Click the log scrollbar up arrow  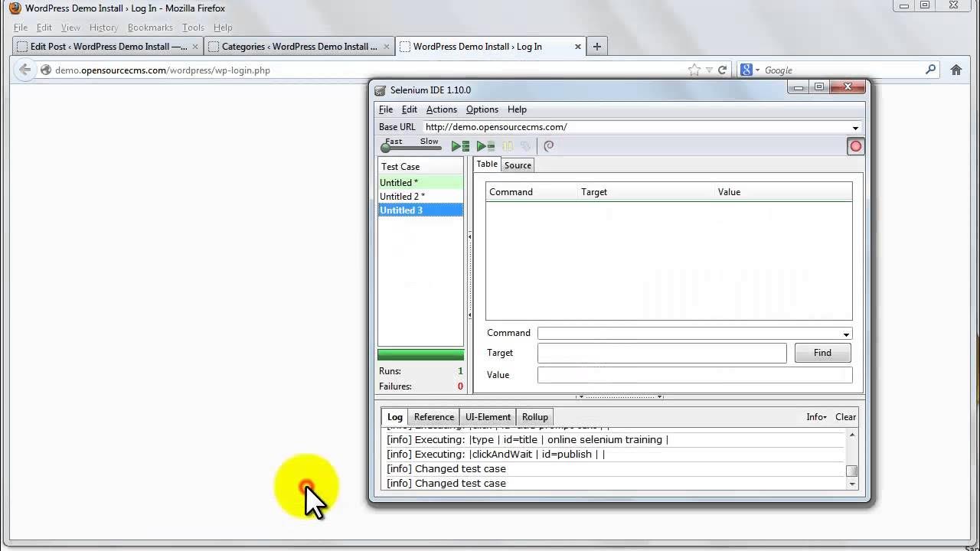tap(851, 434)
